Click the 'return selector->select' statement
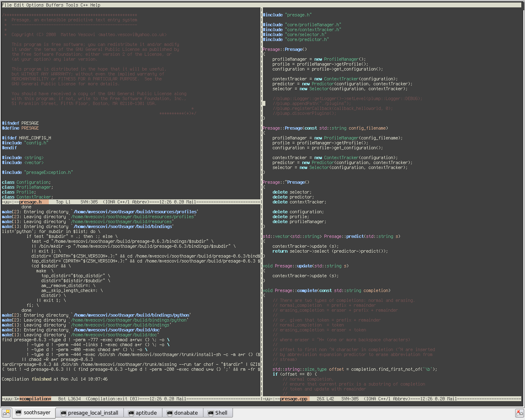Viewport: 525px width, 420px height. click(330, 251)
